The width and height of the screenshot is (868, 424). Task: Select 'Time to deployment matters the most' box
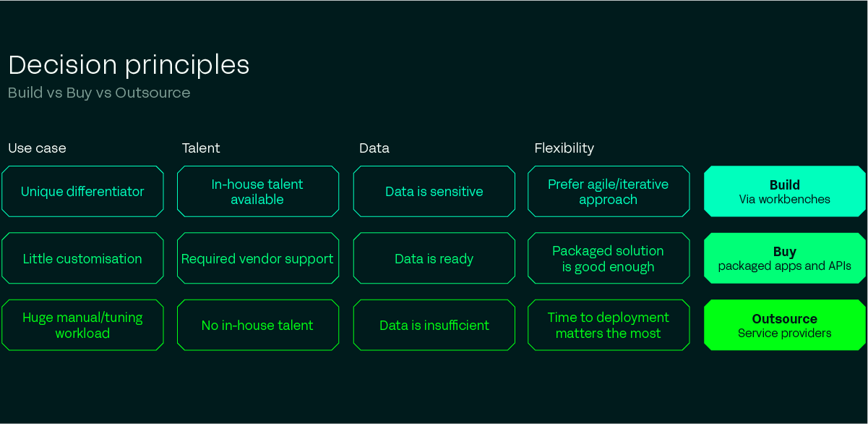pyautogui.click(x=609, y=325)
